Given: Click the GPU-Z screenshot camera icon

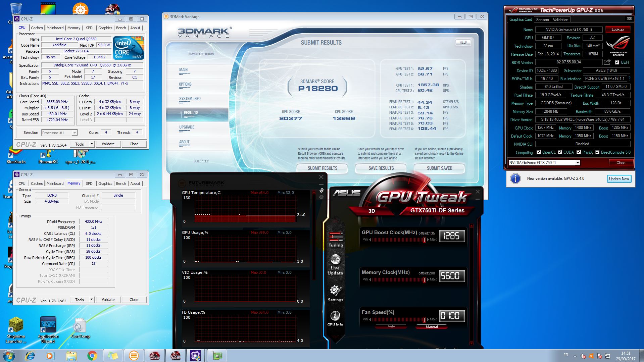Looking at the screenshot, I should pyautogui.click(x=629, y=18).
